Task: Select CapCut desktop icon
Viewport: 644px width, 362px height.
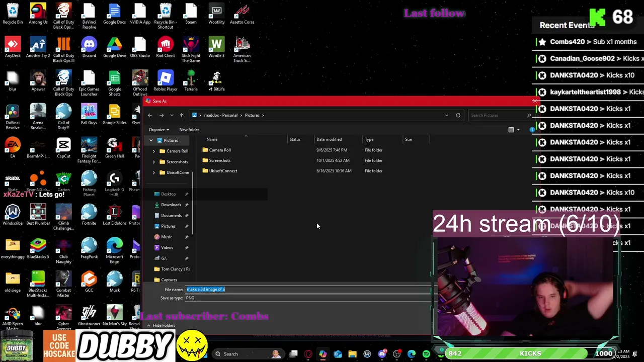Action: [x=63, y=148]
